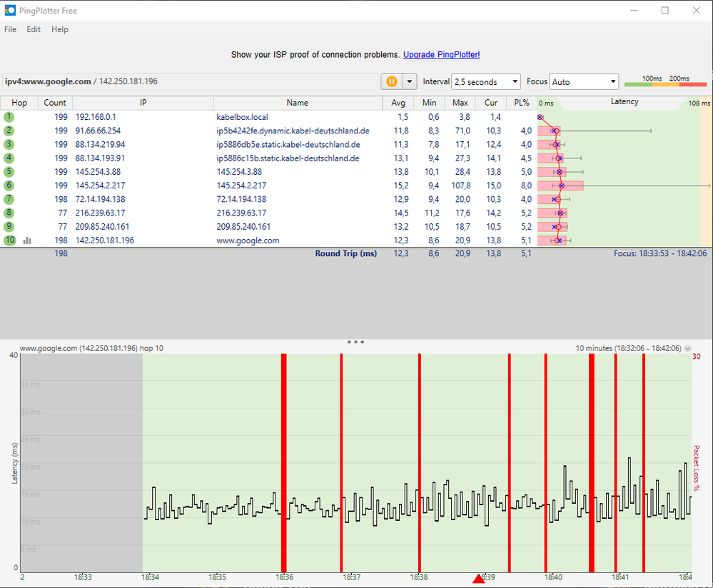713x588 pixels.
Task: Select the www.google.com name cell in hop 10
Action: [248, 240]
